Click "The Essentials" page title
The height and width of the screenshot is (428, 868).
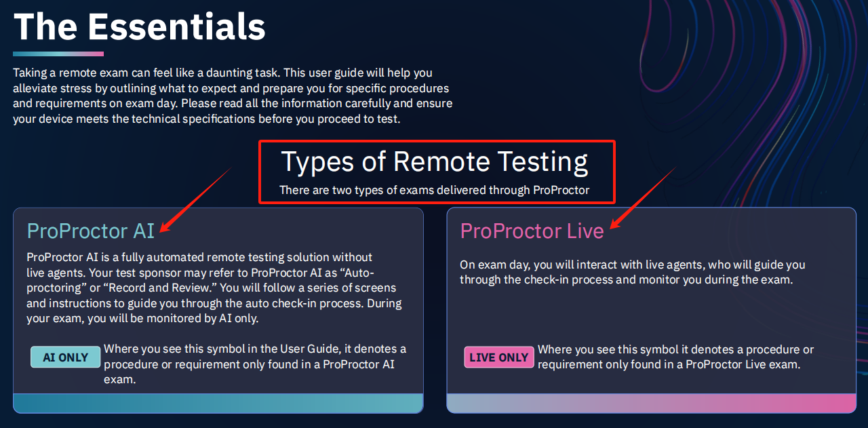(140, 27)
